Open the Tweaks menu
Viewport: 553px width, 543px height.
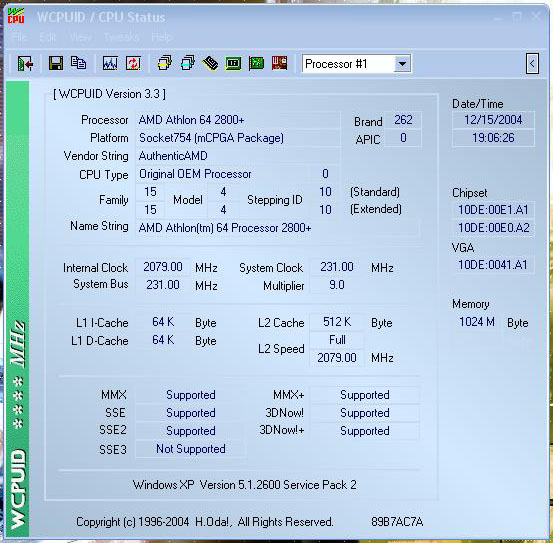coord(121,37)
